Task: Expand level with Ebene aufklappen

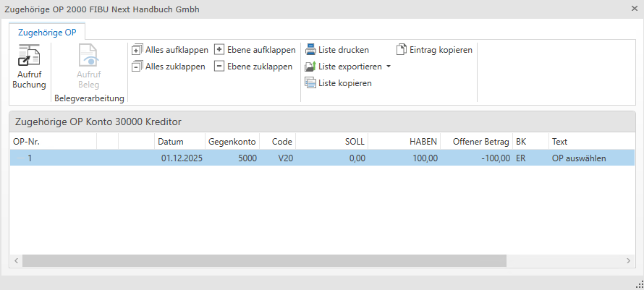Action: pos(219,50)
